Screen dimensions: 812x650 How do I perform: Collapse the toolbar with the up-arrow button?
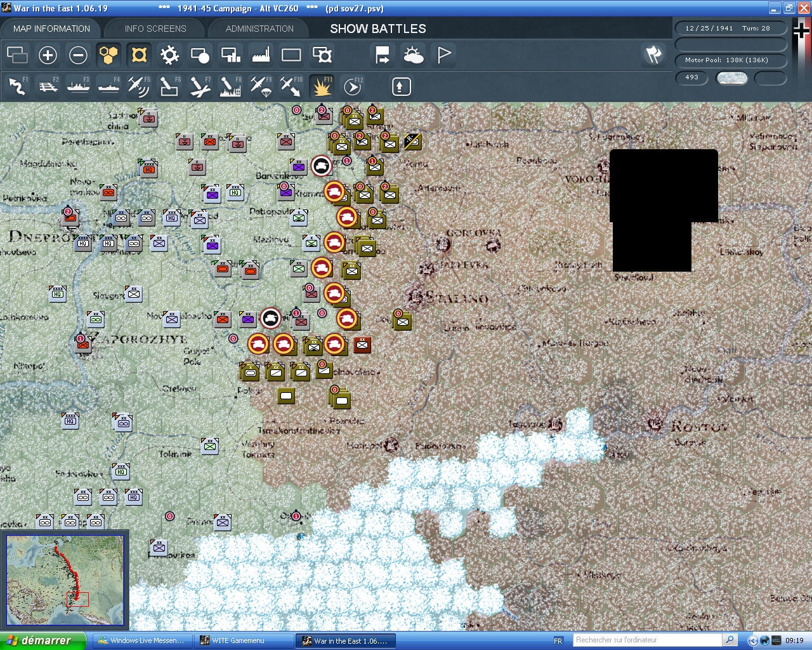pyautogui.click(x=400, y=86)
